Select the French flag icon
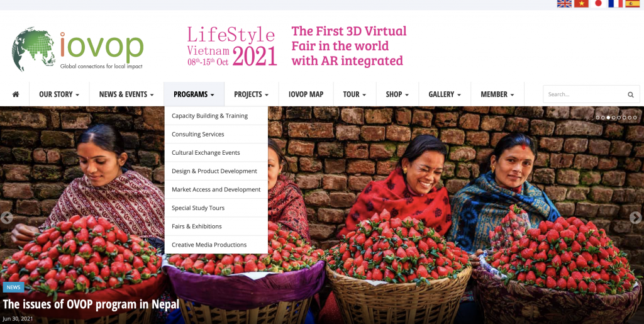The image size is (644, 324). coord(616,4)
